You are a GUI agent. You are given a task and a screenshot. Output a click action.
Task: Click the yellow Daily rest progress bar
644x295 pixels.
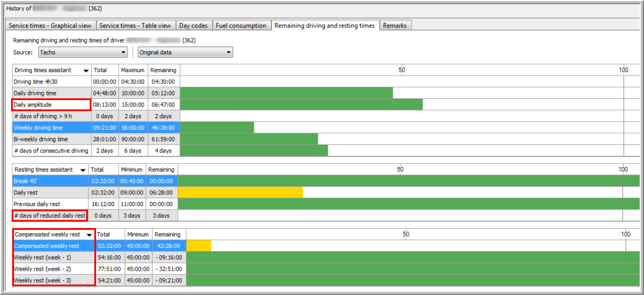(x=240, y=192)
